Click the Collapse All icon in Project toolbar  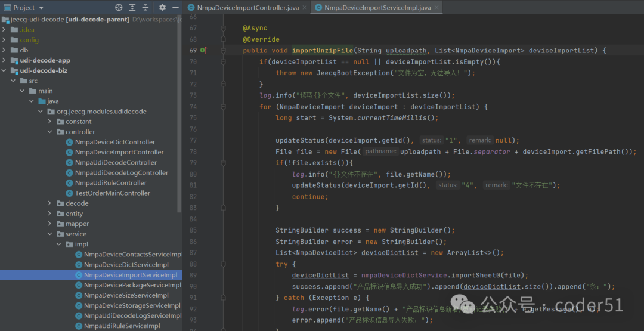pos(145,7)
